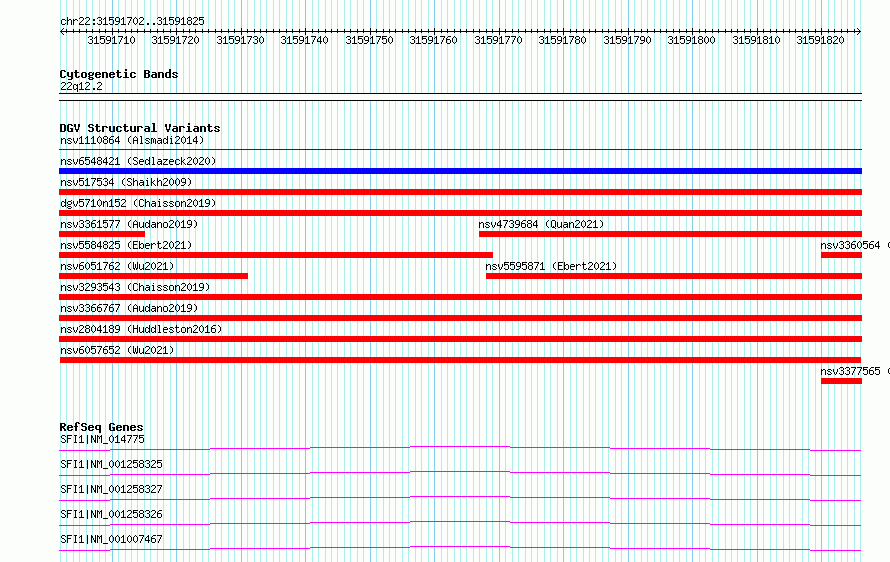Select the blue nsv6548421 Sedlazeck2020 variant bar

(x=460, y=171)
